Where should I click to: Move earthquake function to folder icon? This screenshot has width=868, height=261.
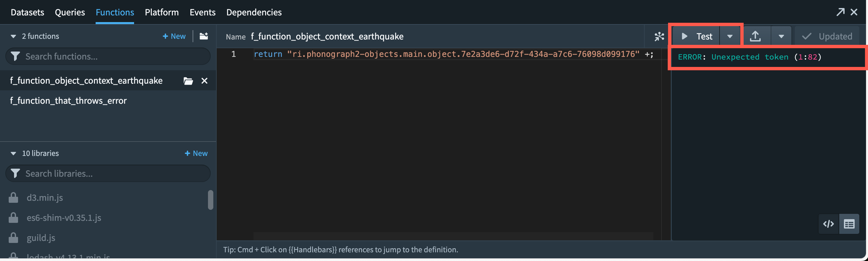pyautogui.click(x=188, y=81)
